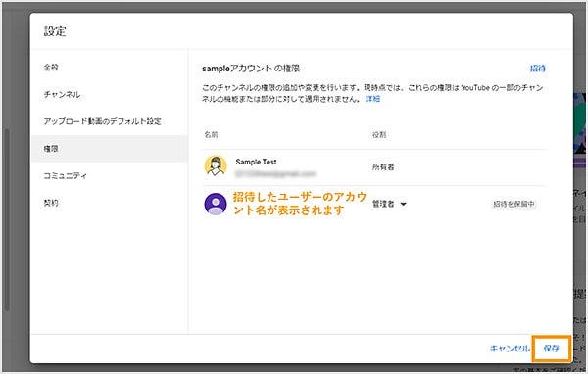
Task: Click the キャンセル button
Action: 510,349
